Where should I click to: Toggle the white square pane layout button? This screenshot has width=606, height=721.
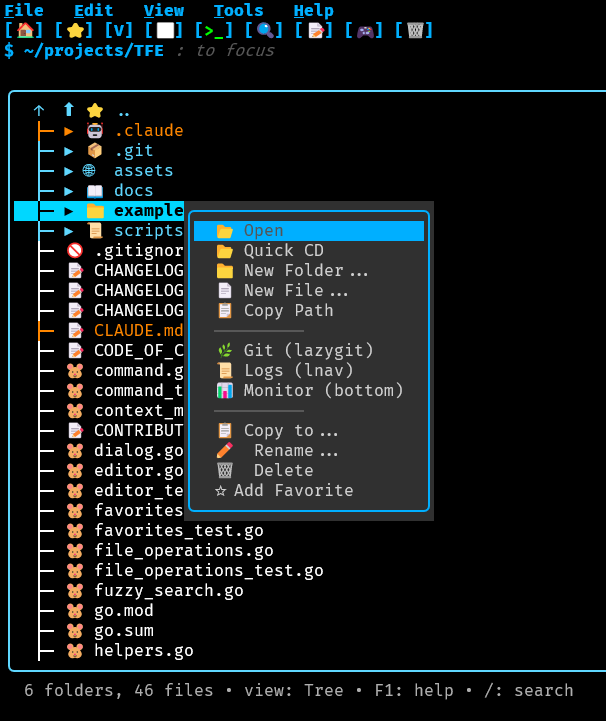(164, 30)
